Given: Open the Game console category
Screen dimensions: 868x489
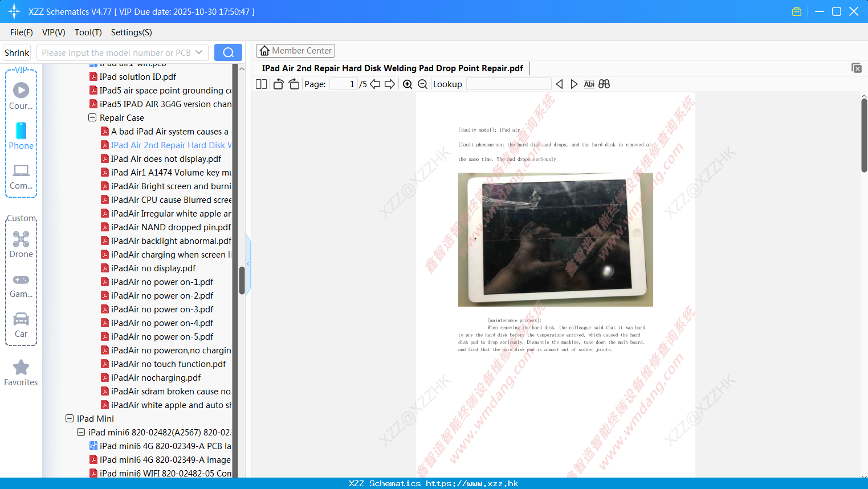Looking at the screenshot, I should coord(21,280).
